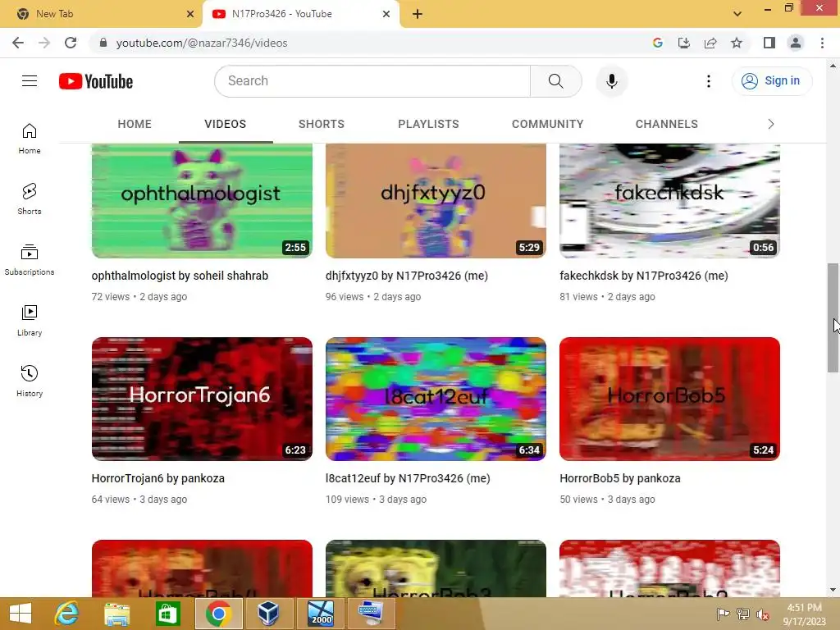This screenshot has width=840, height=630.
Task: Open the PLAYLISTS channel tab
Action: (428, 124)
